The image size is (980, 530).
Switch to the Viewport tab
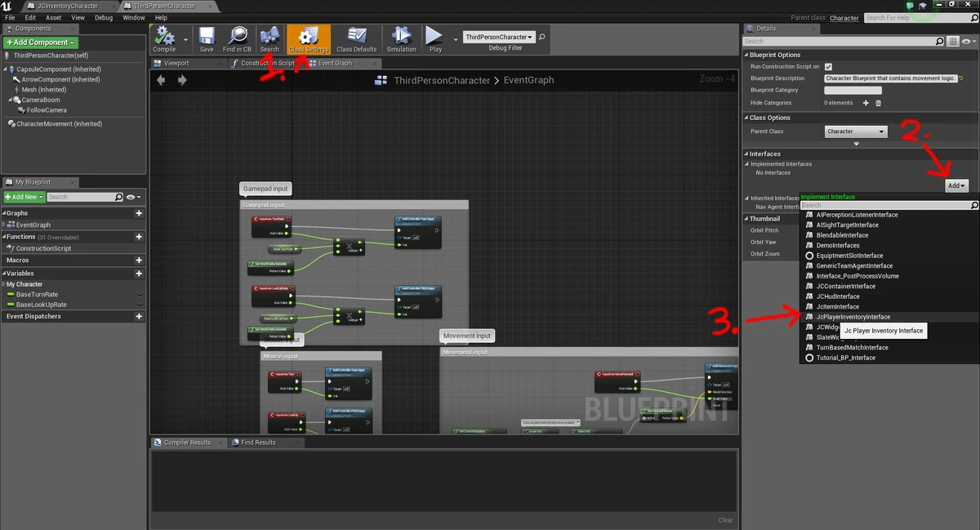coord(175,63)
